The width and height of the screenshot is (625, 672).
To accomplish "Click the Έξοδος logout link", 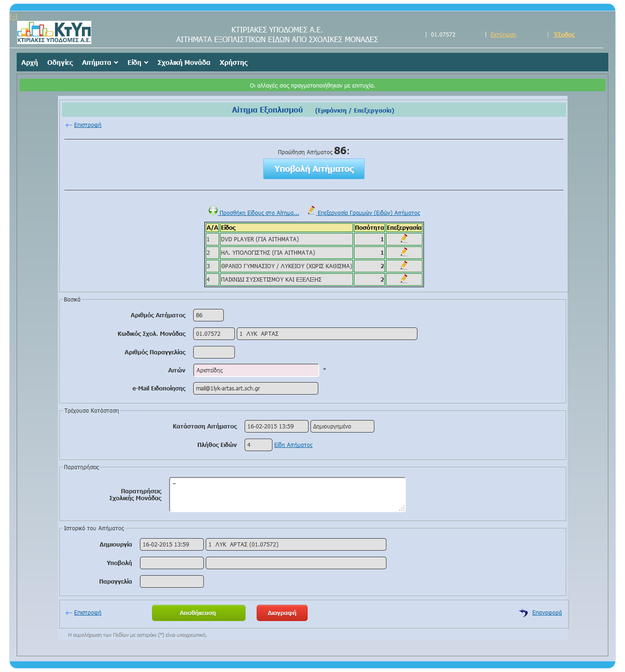I will pos(564,35).
